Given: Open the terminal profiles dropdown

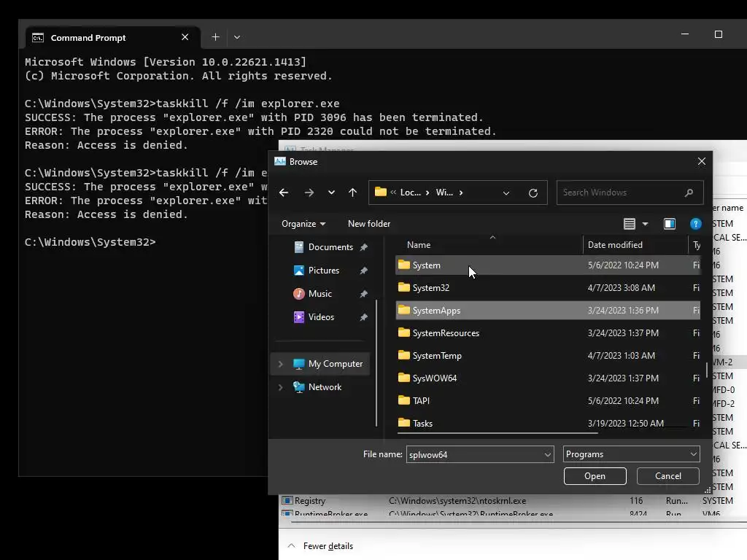Looking at the screenshot, I should tap(237, 37).
